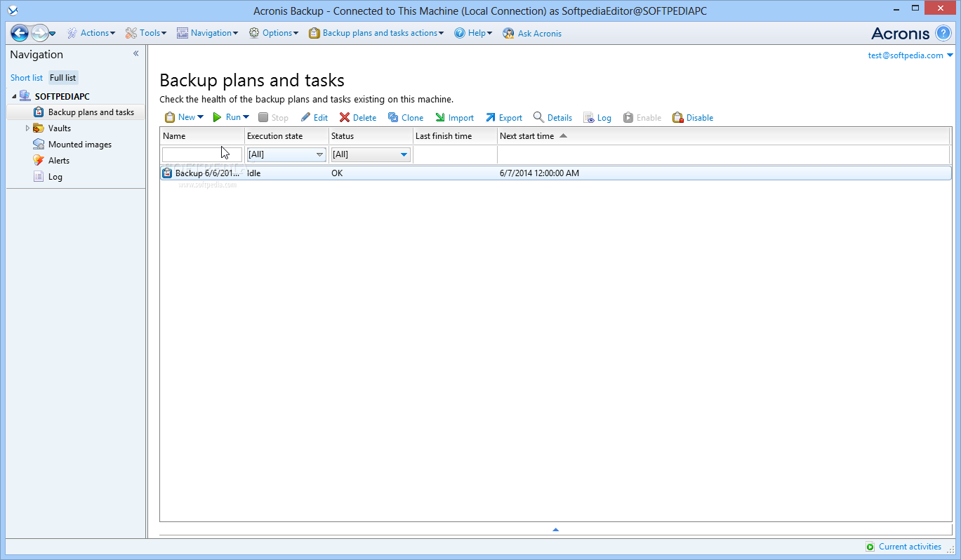Click the Log toolbar button

coord(597,118)
